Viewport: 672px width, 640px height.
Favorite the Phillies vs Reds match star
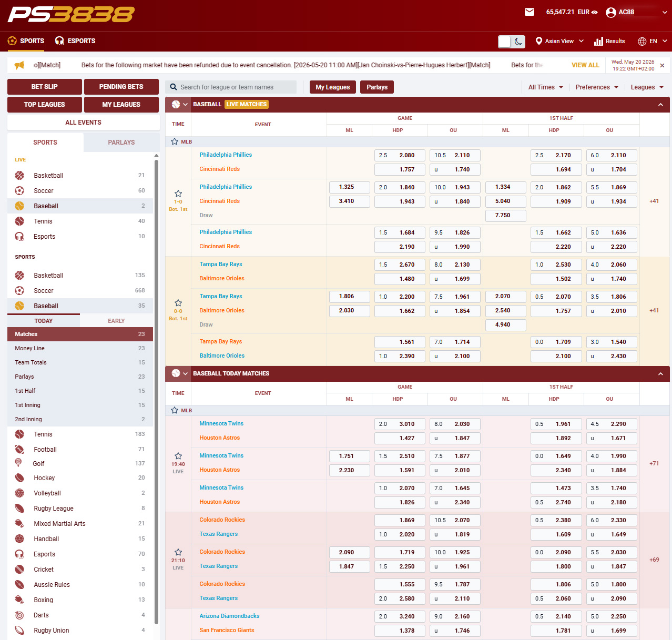click(x=178, y=194)
